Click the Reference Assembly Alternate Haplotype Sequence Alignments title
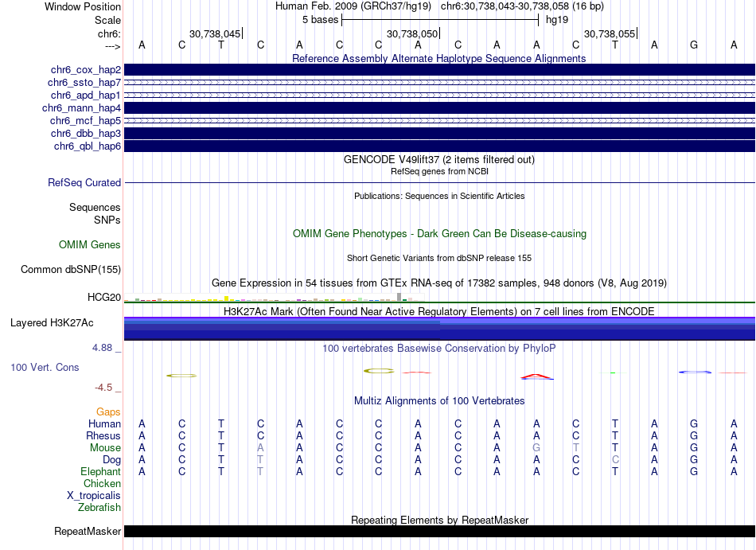 point(439,58)
